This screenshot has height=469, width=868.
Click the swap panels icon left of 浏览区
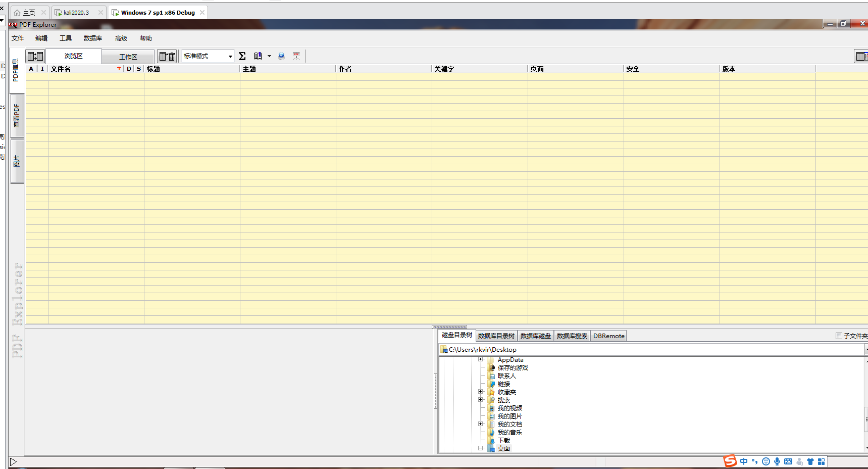[35, 56]
